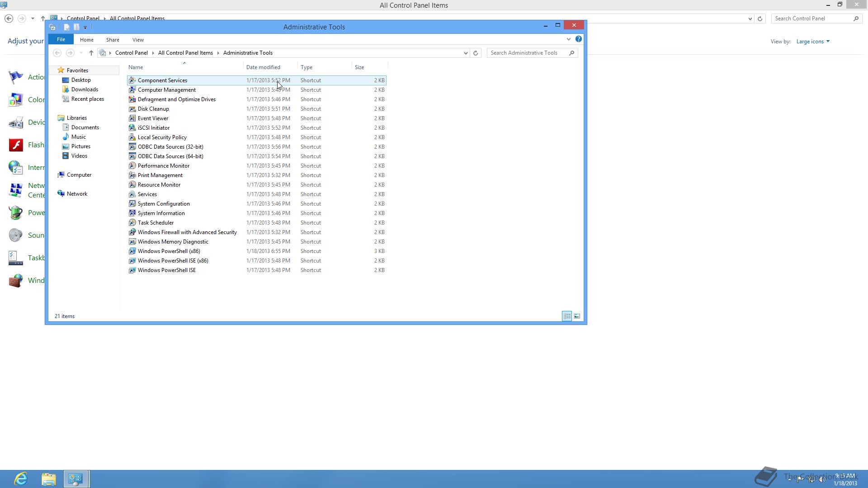This screenshot has height=488, width=868.
Task: Sort by the Name column header
Action: pos(185,67)
